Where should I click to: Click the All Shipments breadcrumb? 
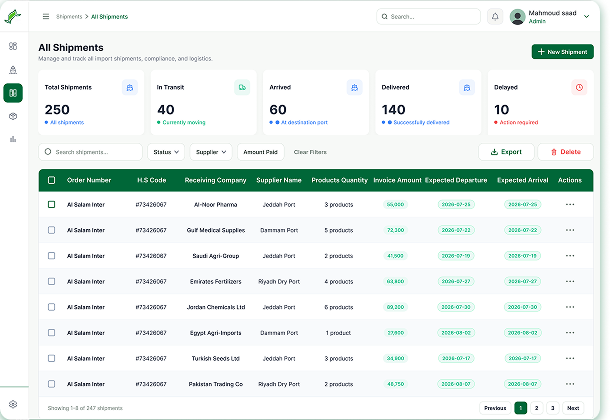tap(109, 17)
